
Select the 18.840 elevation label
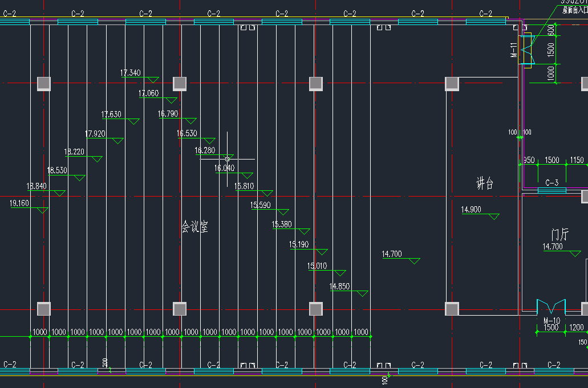tap(37, 186)
